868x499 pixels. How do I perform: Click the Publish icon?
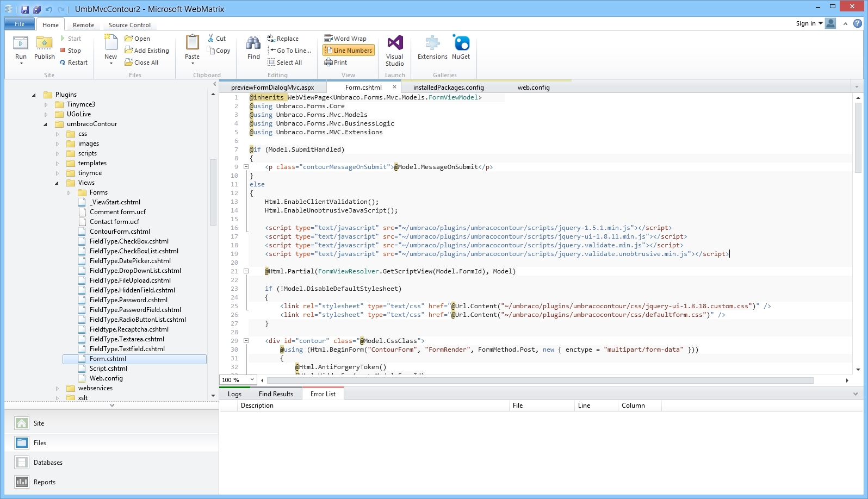coord(44,43)
